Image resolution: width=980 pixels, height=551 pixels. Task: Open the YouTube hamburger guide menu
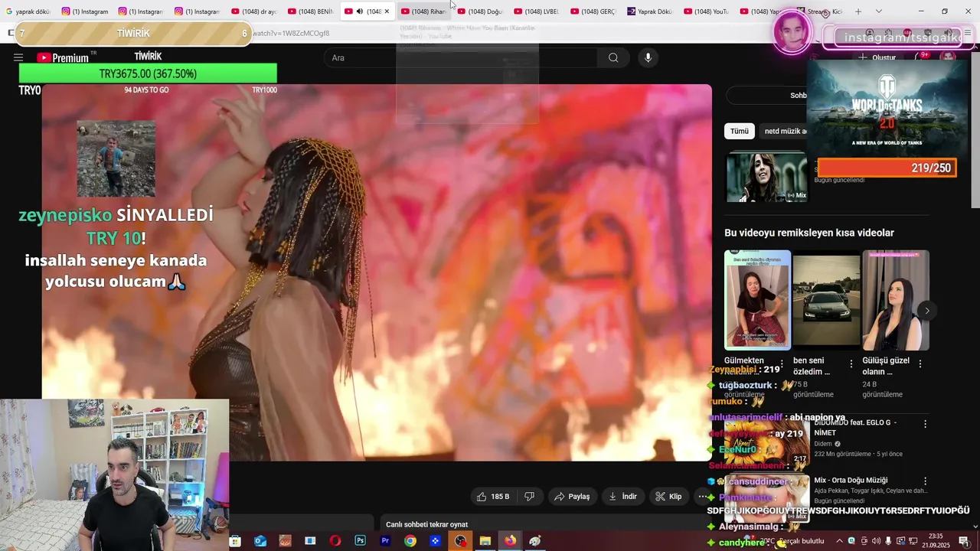(18, 57)
